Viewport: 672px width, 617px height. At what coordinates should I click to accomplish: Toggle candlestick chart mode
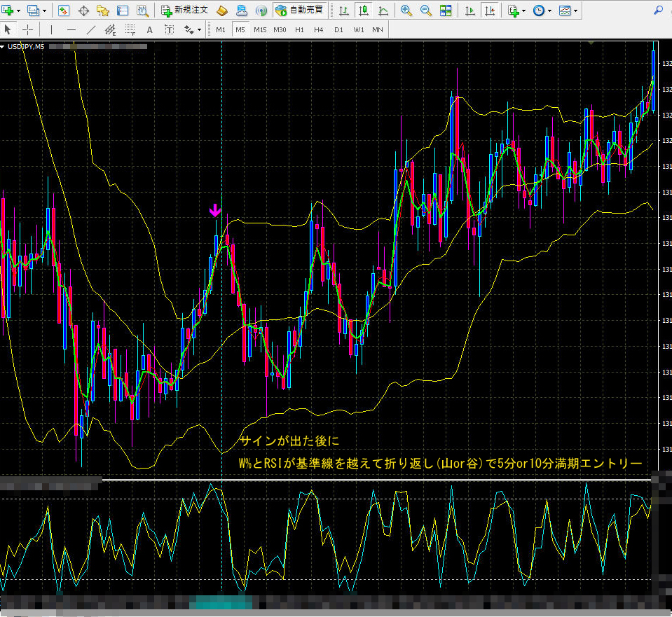(x=364, y=11)
